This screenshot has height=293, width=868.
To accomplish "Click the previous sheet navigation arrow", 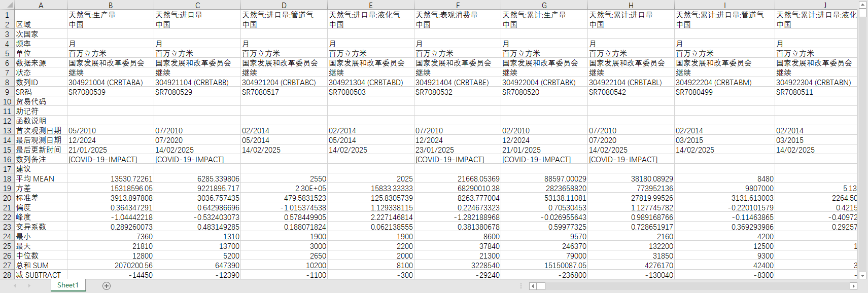I will pos(15,286).
